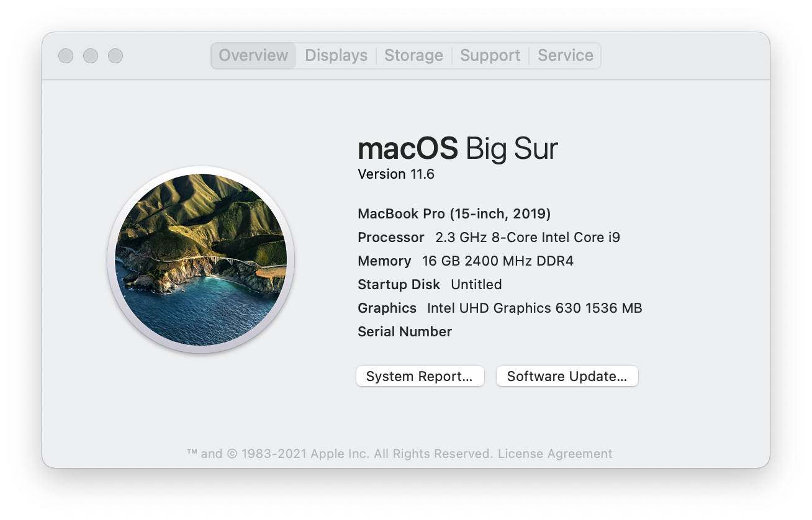
Task: Switch to the Support tab
Action: pos(490,55)
